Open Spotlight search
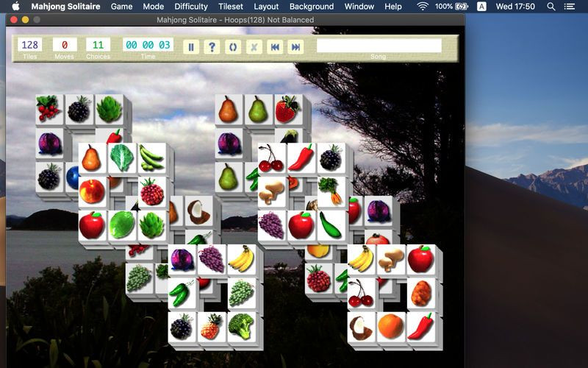Screen dimensions: 588x368 551,7
